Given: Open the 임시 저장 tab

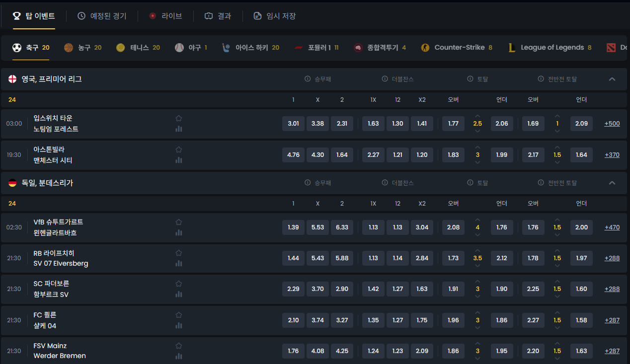Looking at the screenshot, I should (274, 16).
